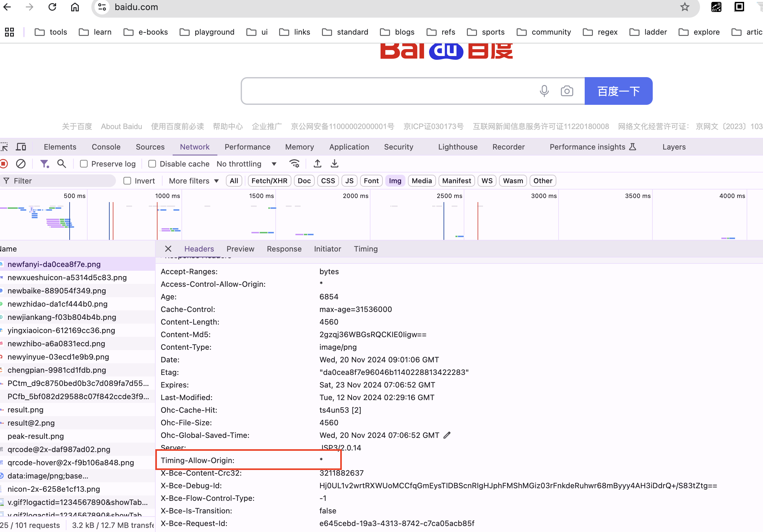Open the e-books bookmark folder
Viewport: 763px width, 532px height.
point(146,32)
